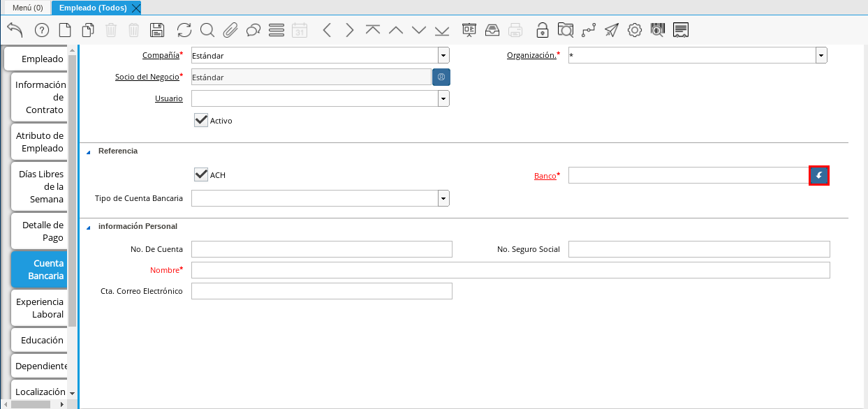Uncheck the Activo checkbox
868x409 pixels.
pos(202,120)
